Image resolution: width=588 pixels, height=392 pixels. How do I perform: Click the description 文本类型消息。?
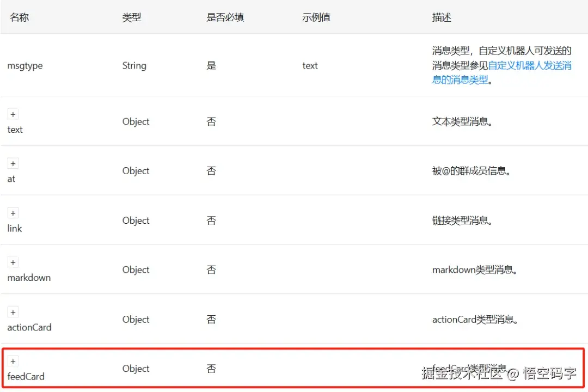[x=462, y=121]
